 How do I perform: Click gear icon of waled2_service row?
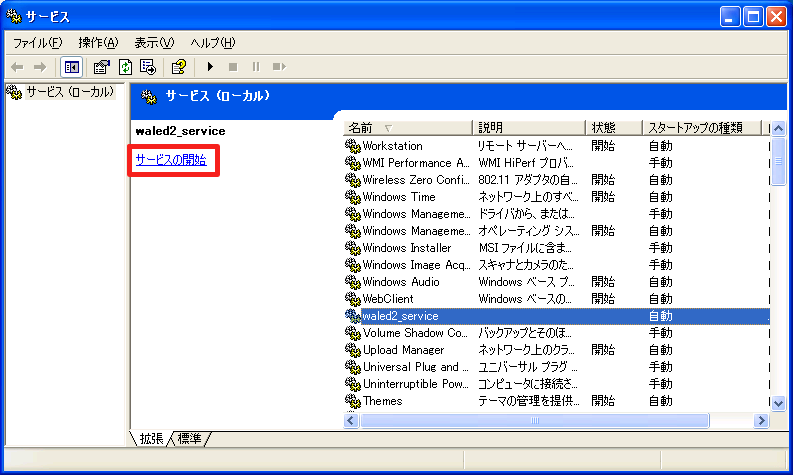coord(353,316)
